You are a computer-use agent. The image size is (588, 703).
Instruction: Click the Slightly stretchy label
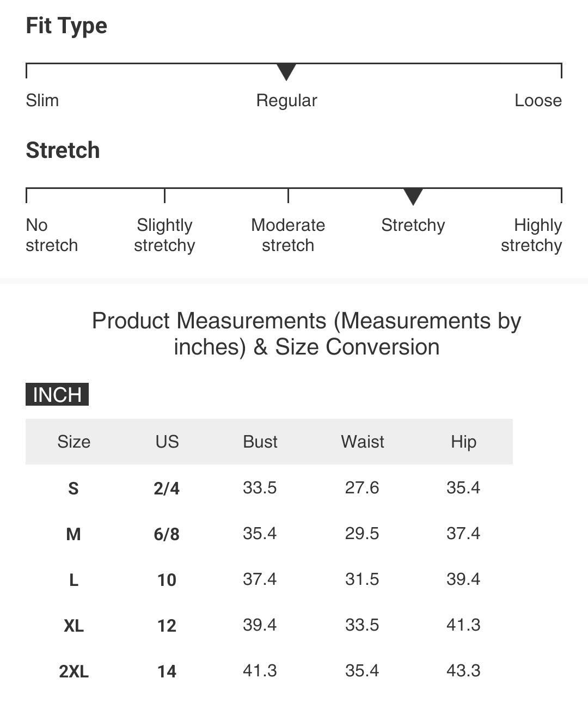164,235
